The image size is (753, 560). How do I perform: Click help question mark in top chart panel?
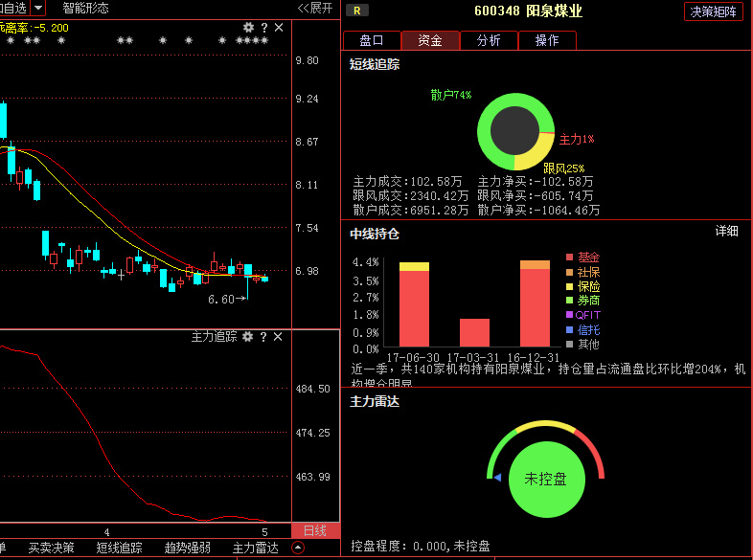pos(263,28)
